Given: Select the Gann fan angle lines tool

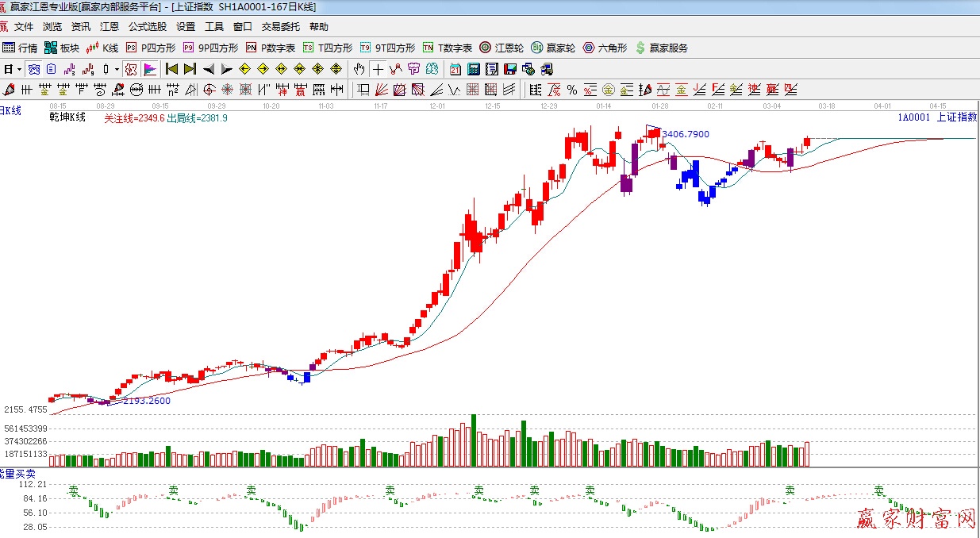Looking at the screenshot, I should pyautogui.click(x=381, y=89).
